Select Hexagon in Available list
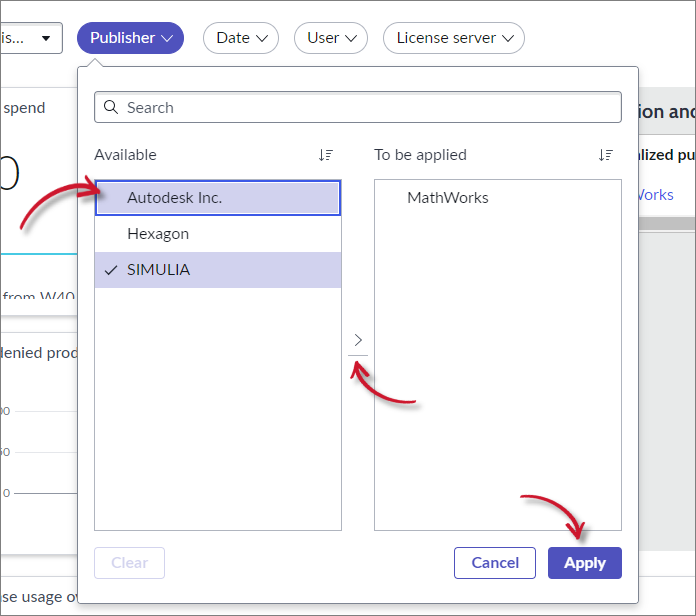Screen dimensions: 696x616 point(218,234)
